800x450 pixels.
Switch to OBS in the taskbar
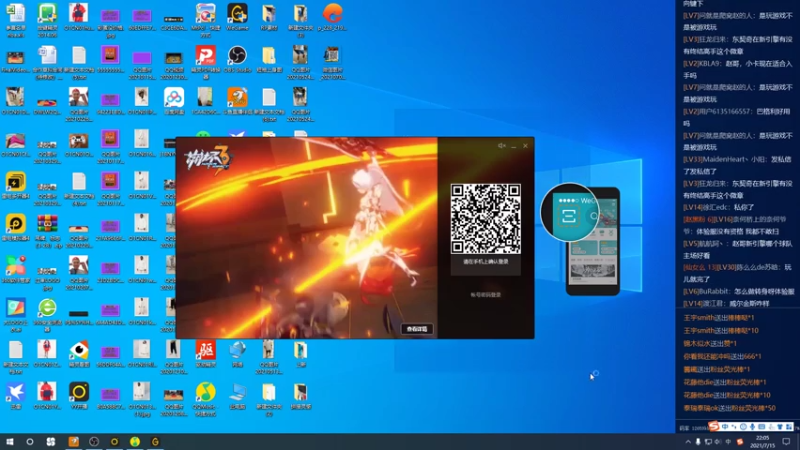94,442
